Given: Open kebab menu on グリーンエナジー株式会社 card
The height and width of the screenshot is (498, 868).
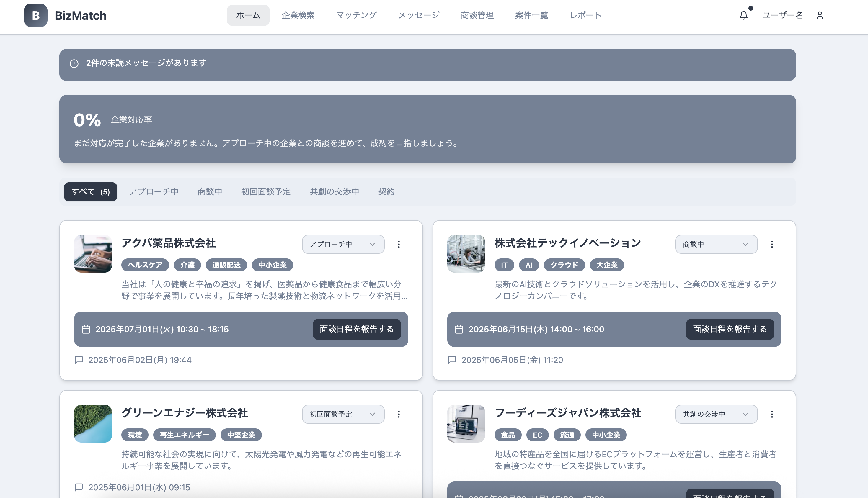Looking at the screenshot, I should tap(398, 414).
